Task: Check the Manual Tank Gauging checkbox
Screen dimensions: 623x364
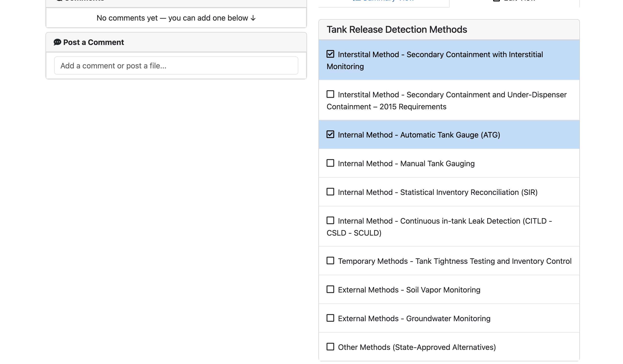Action: coord(330,163)
